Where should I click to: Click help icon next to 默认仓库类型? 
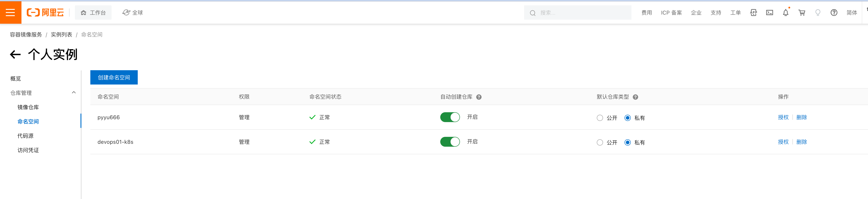635,97
